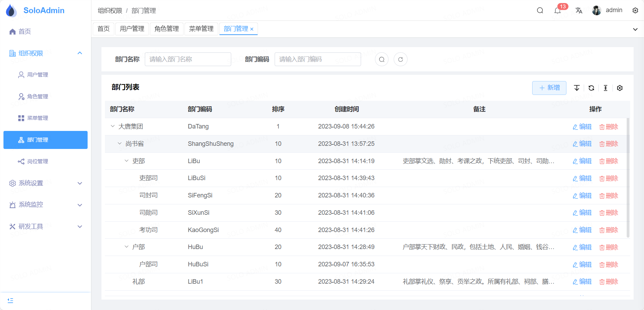Switch to the 角色管理 tab
The image size is (644, 310).
(167, 29)
